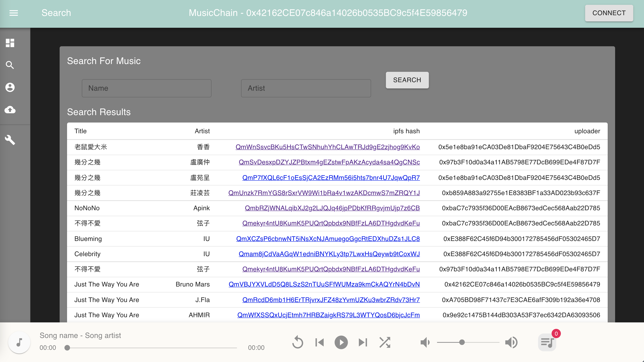This screenshot has width=644, height=362.
Task: Click the search magnifier sidebar icon
Action: [x=10, y=65]
